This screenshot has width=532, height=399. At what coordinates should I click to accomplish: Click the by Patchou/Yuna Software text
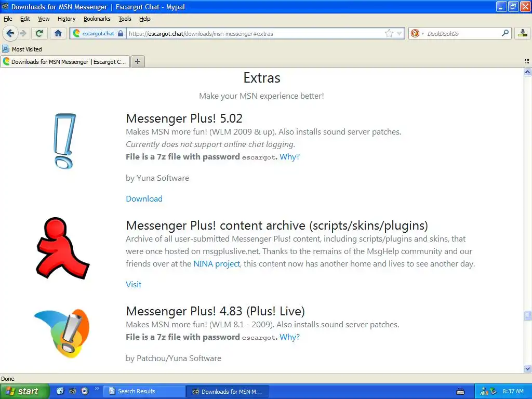[x=174, y=358]
